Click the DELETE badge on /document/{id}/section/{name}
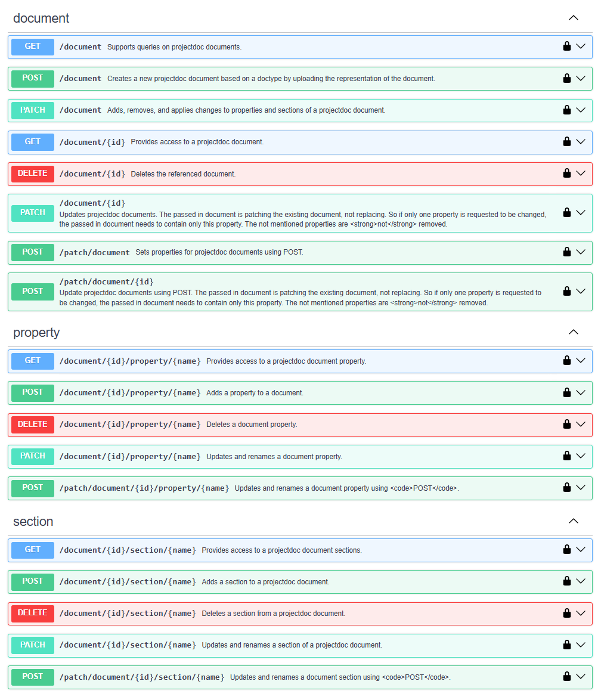601x700 pixels. click(32, 613)
